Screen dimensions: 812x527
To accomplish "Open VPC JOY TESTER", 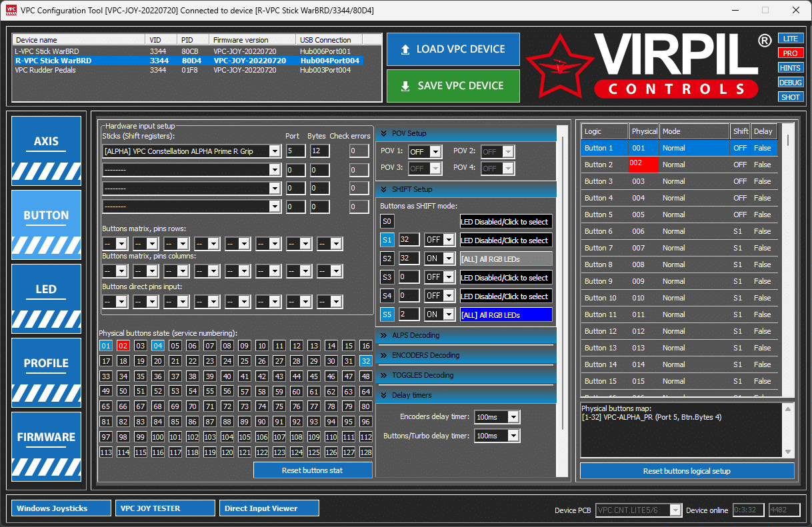I will (165, 508).
